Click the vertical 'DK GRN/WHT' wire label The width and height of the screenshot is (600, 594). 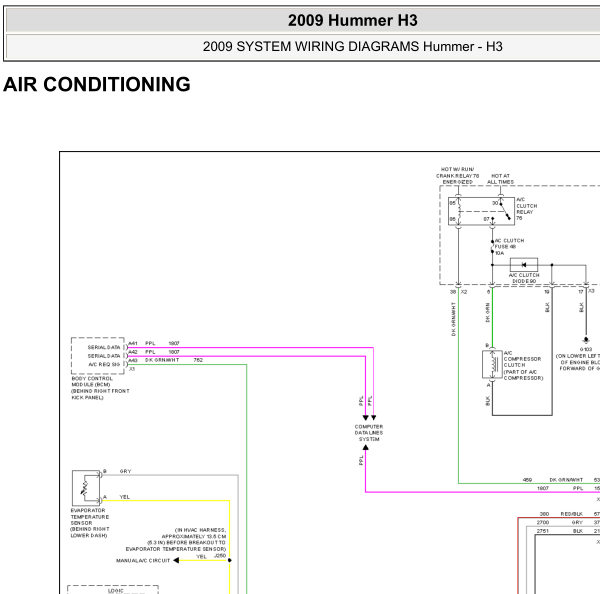(x=453, y=319)
